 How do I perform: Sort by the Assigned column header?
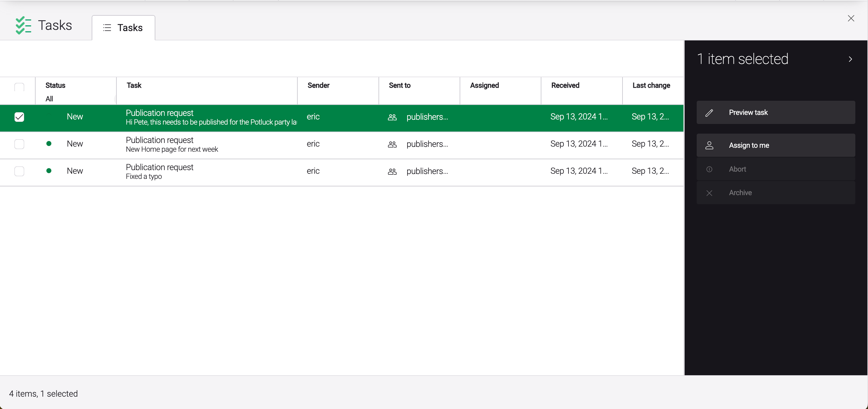(x=484, y=86)
